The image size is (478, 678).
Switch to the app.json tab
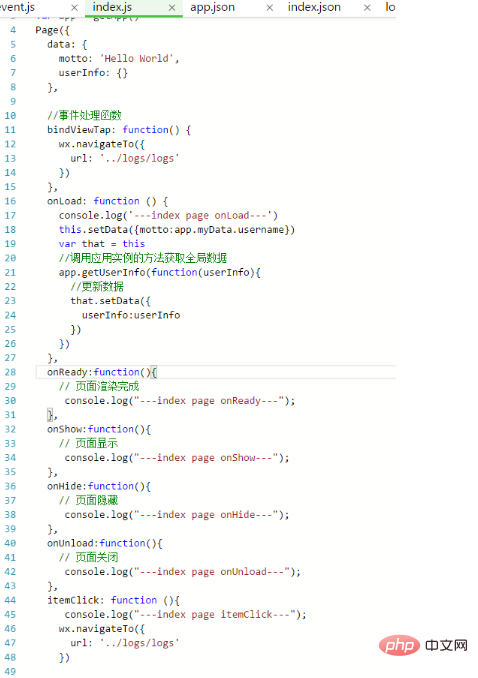coord(212,7)
